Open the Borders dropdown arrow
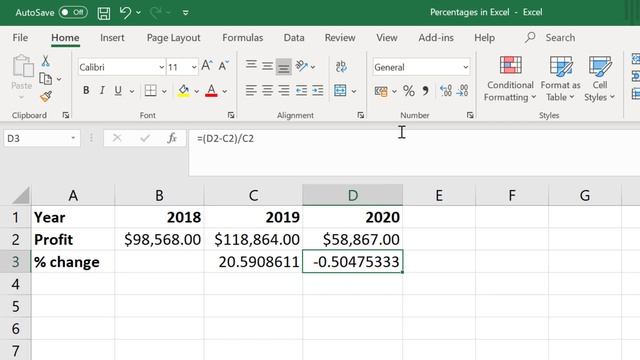 [x=164, y=91]
